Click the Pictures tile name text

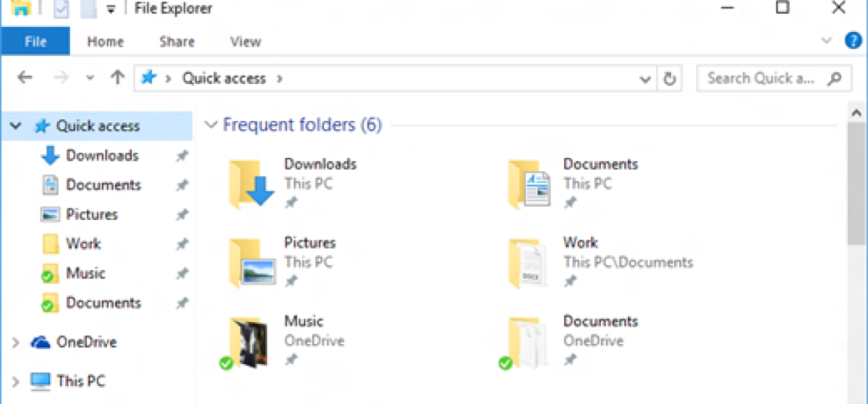click(x=310, y=243)
